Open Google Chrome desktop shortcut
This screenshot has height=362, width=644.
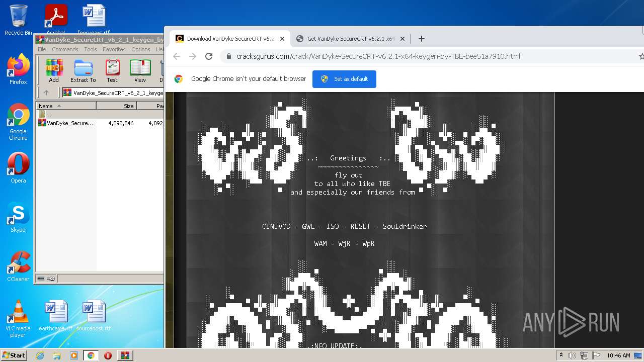click(18, 122)
